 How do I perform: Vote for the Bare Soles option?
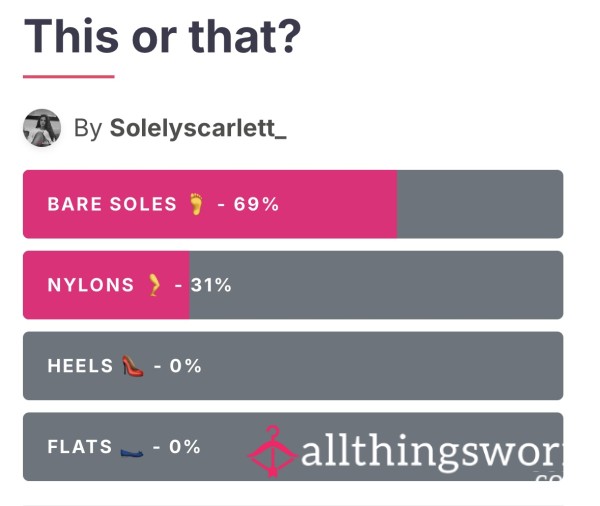point(293,204)
